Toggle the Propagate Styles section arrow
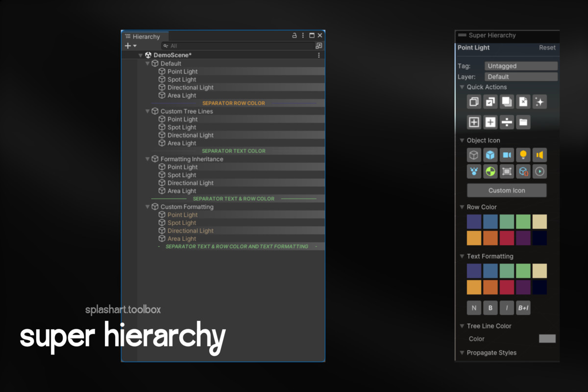 pyautogui.click(x=462, y=353)
